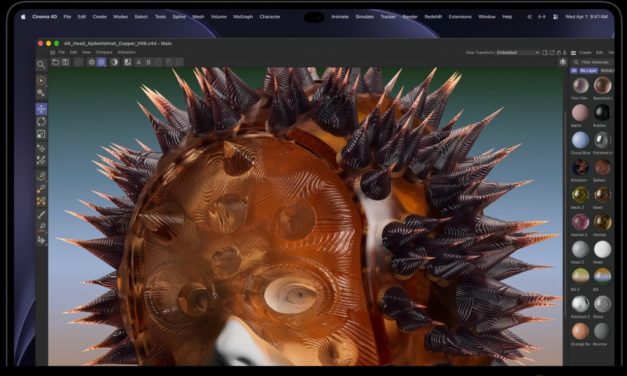Select the Emission material sphere
This screenshot has height=376, width=627.
point(580,168)
